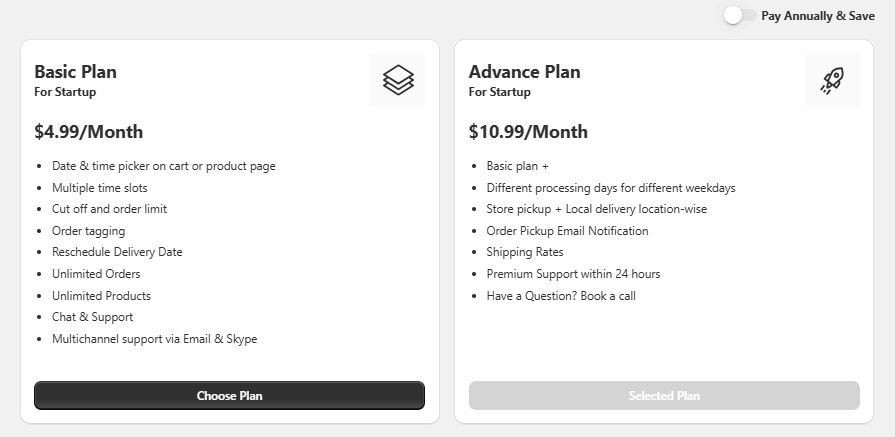Click "Multichannel support via Email & Skype"
Image resolution: width=895 pixels, height=437 pixels.
[154, 339]
